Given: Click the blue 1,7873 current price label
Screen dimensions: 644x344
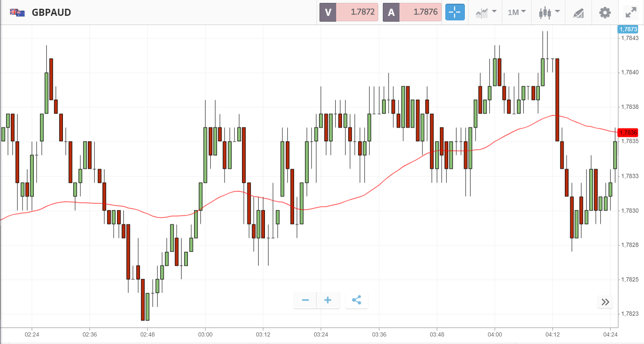Looking at the screenshot, I should [x=628, y=29].
